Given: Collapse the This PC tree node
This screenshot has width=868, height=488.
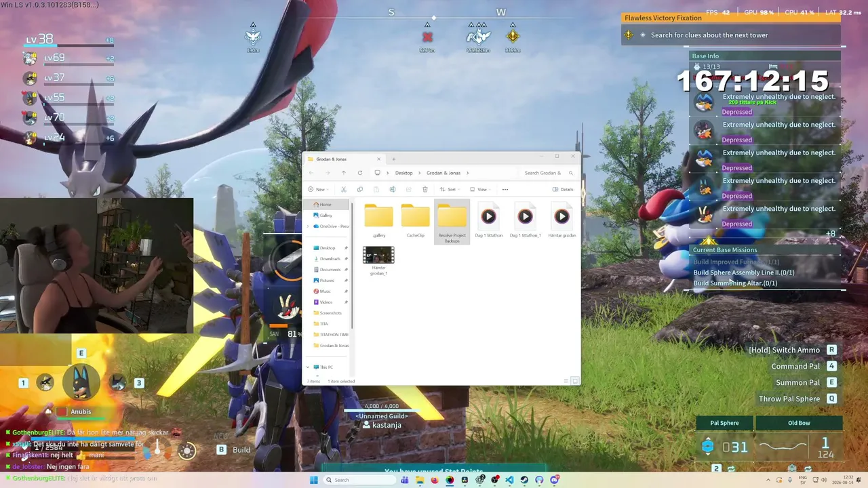Looking at the screenshot, I should click(x=309, y=367).
